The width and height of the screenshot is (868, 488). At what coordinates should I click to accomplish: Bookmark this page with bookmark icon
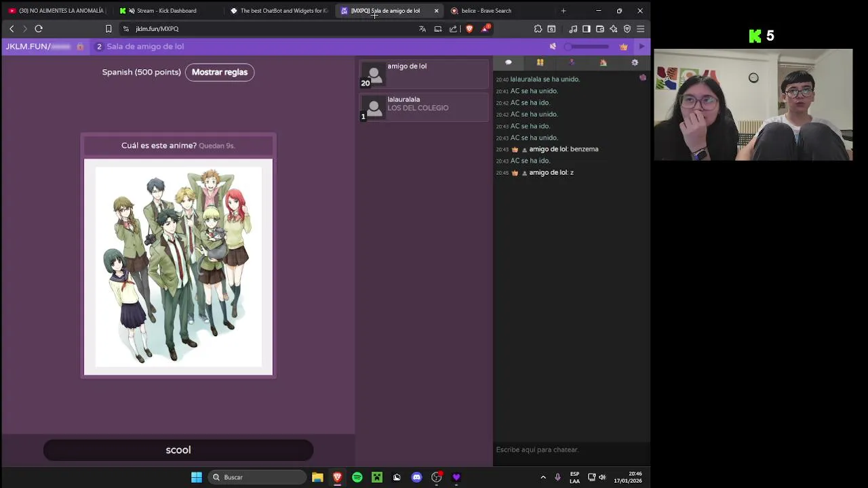[x=108, y=28]
